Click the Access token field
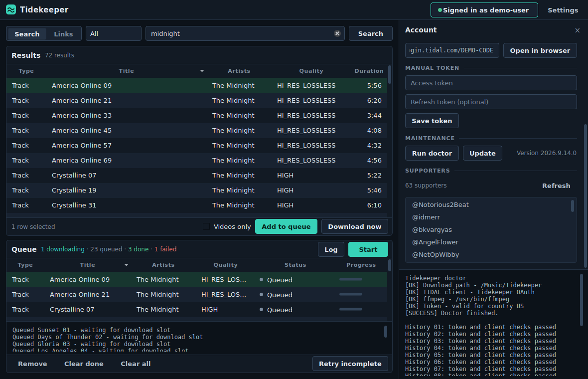 coord(490,83)
